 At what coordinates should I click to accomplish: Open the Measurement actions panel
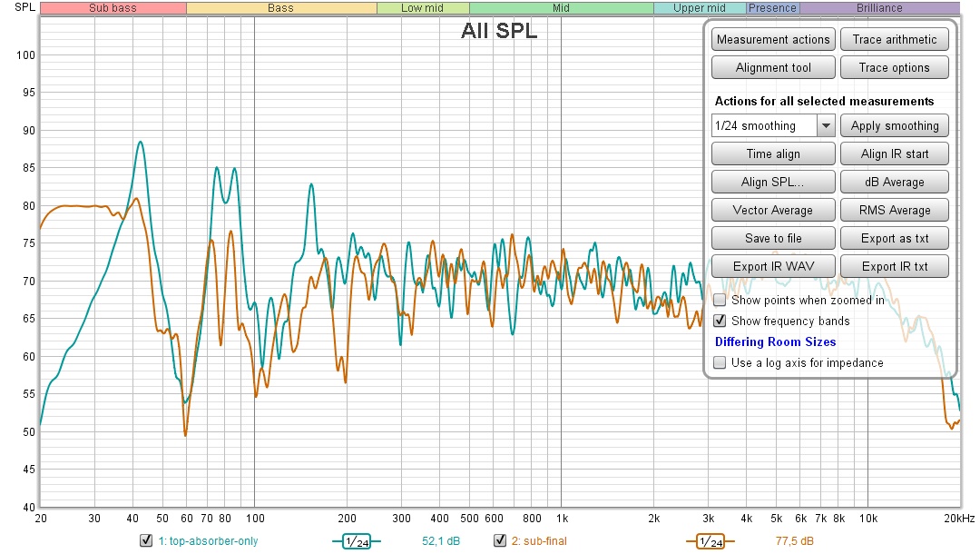click(x=773, y=40)
